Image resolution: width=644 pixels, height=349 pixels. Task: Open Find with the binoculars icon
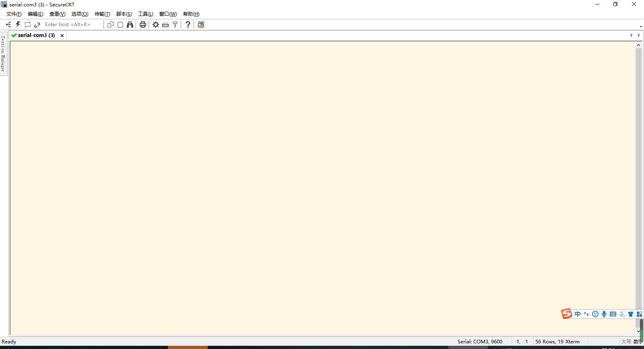pyautogui.click(x=130, y=25)
